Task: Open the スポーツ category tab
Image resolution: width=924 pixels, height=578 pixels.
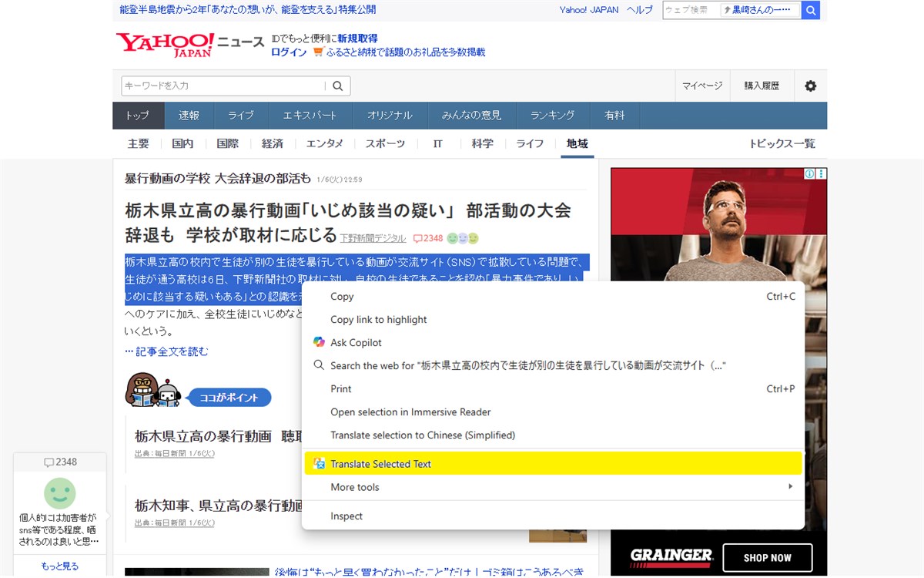Action: pyautogui.click(x=385, y=143)
